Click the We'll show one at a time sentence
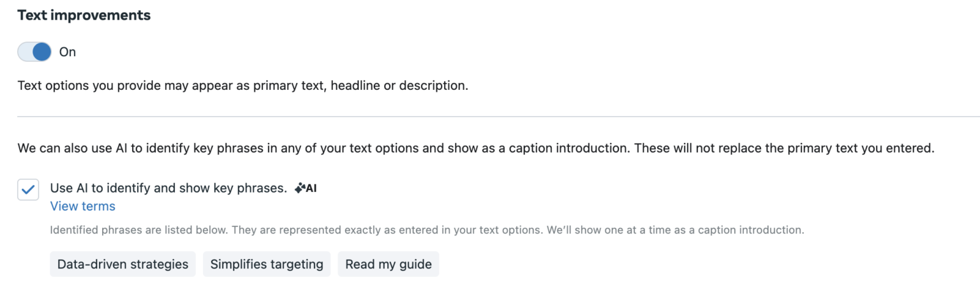The width and height of the screenshot is (980, 294). (675, 230)
